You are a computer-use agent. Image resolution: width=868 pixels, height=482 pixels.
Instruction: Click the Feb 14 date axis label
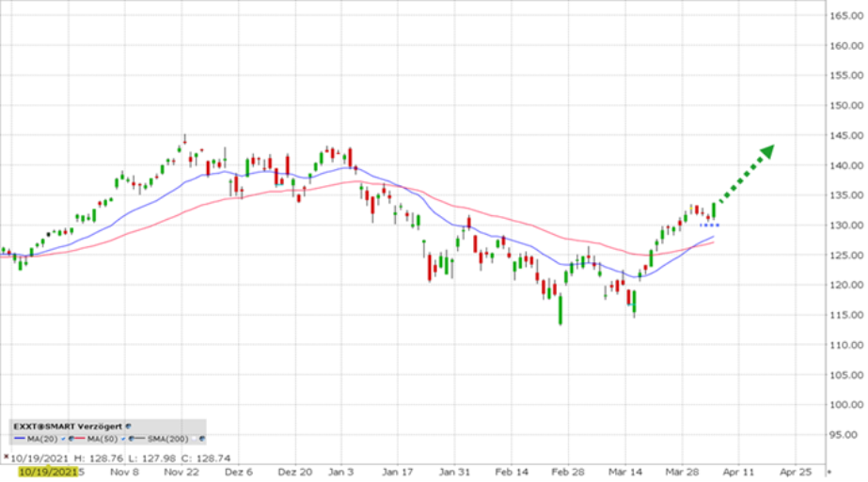[512, 472]
